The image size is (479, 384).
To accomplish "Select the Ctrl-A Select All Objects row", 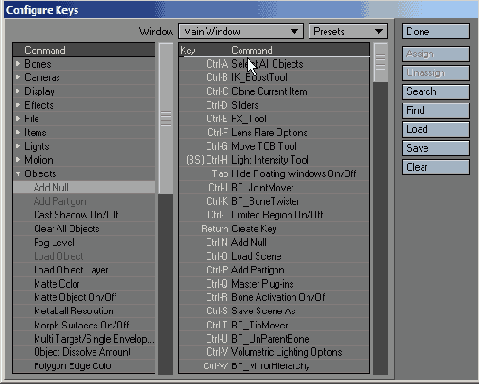I will 274,64.
